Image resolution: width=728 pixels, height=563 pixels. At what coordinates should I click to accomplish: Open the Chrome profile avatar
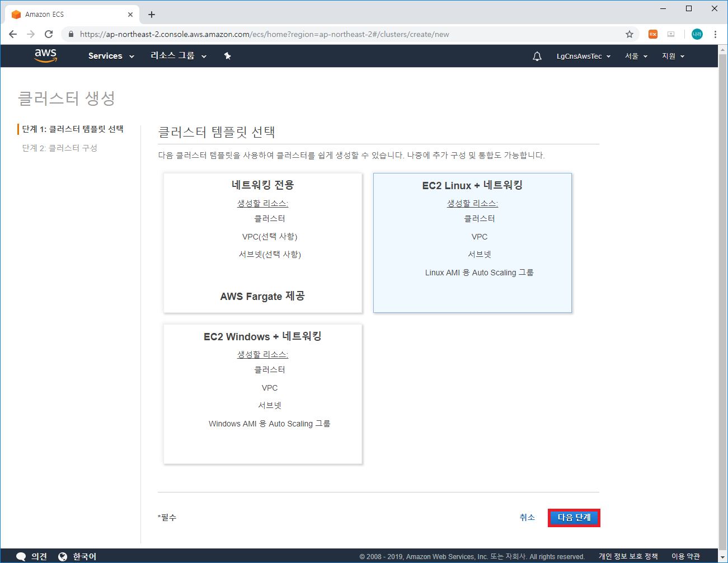[x=697, y=34]
